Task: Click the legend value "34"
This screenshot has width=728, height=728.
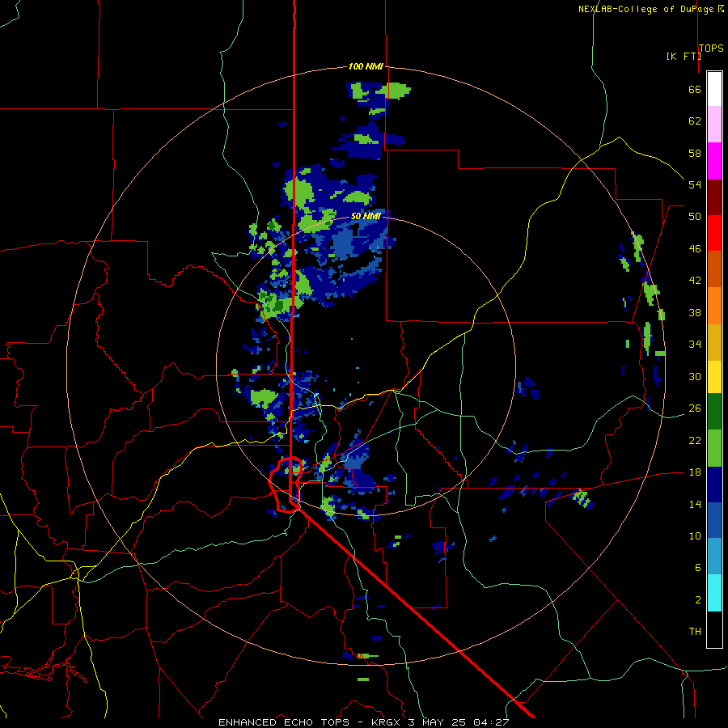Action: pos(695,345)
